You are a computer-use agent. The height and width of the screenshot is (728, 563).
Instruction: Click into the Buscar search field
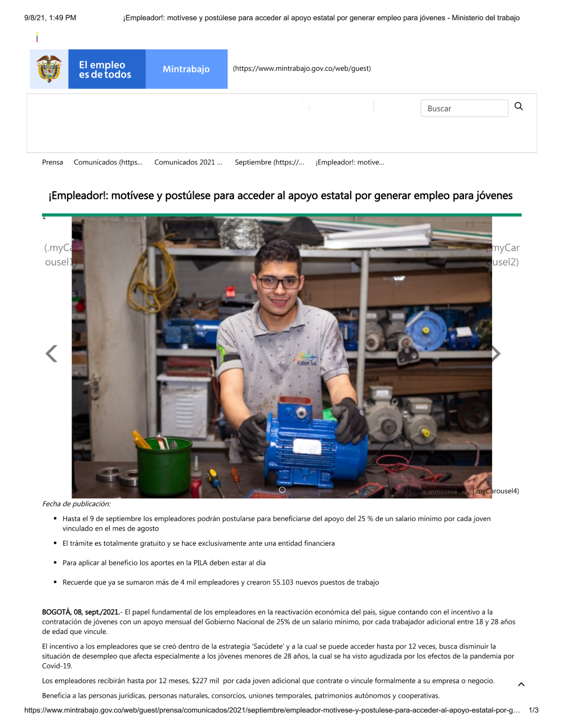pyautogui.click(x=464, y=109)
